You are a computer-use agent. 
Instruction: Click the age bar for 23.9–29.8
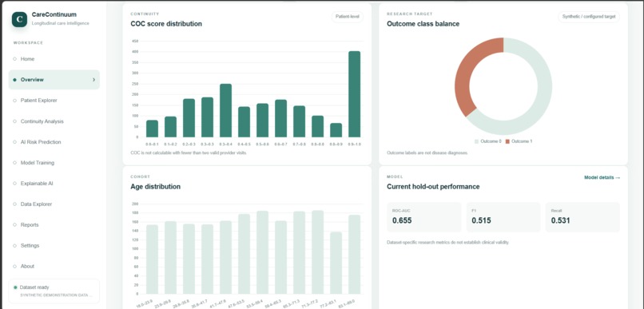click(x=170, y=258)
